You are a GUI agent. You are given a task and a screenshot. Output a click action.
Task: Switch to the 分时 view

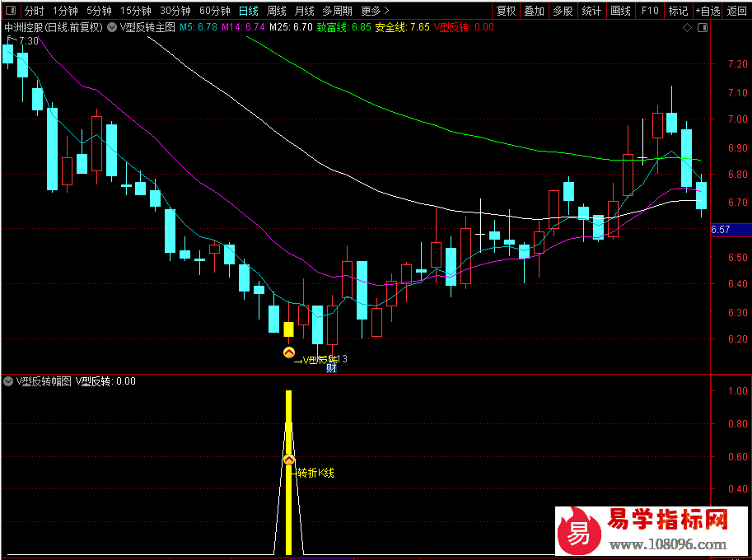pos(34,11)
